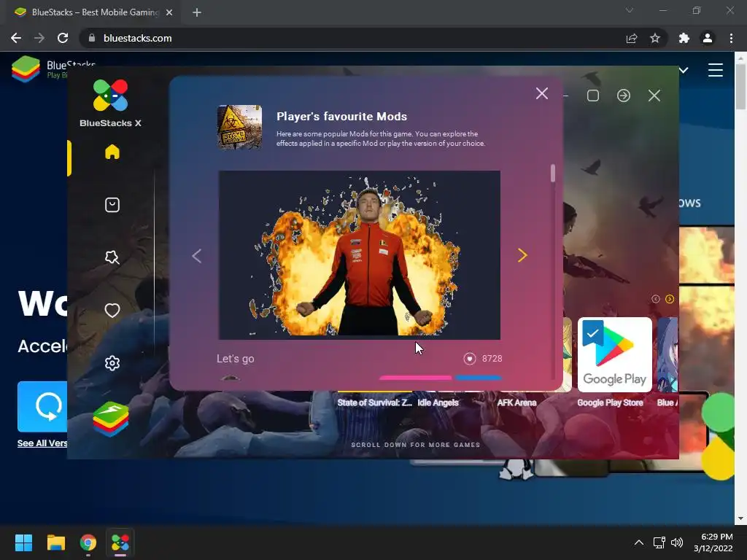This screenshot has width=747, height=560.
Task: Open File Explorer from the taskbar
Action: pyautogui.click(x=55, y=542)
